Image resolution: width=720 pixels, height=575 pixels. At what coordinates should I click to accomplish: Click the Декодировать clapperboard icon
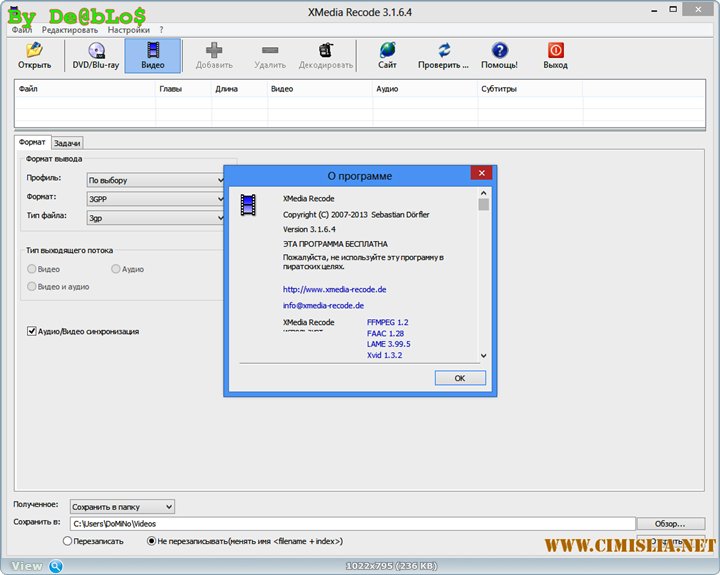pos(326,50)
